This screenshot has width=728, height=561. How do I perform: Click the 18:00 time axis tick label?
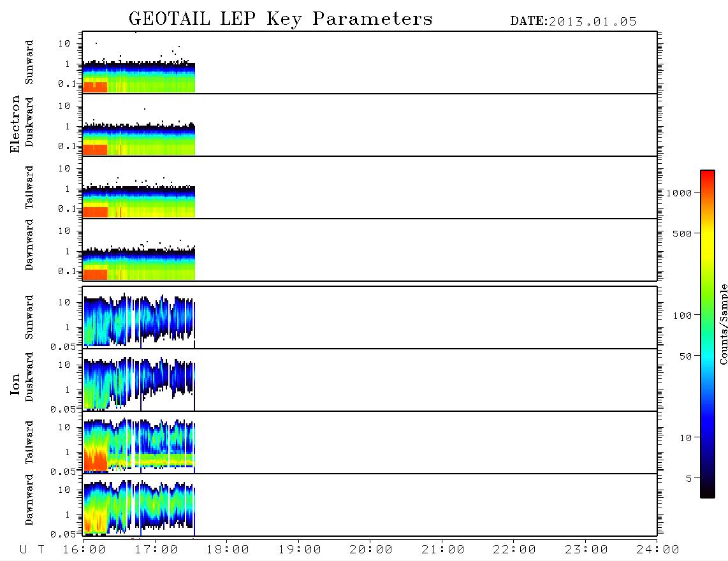point(228,550)
